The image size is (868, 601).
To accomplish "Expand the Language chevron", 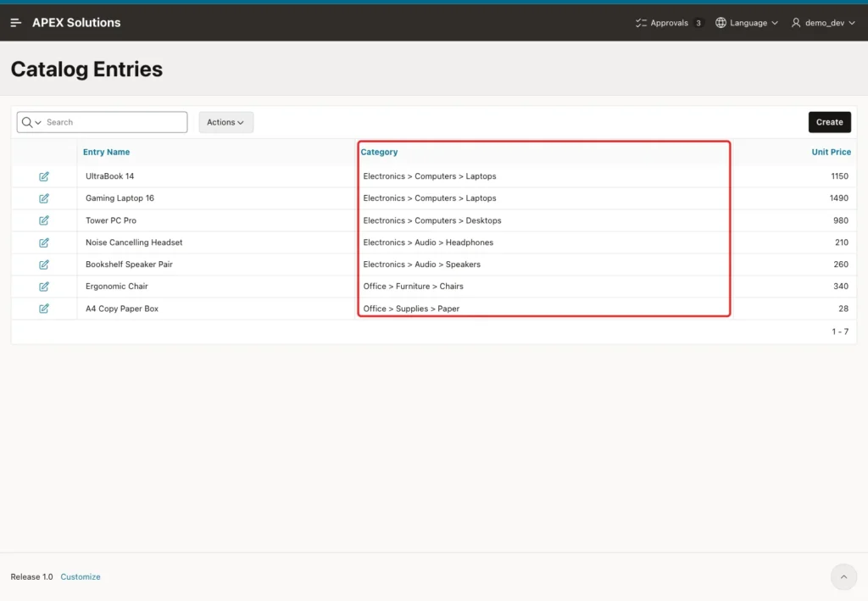I will pyautogui.click(x=775, y=23).
